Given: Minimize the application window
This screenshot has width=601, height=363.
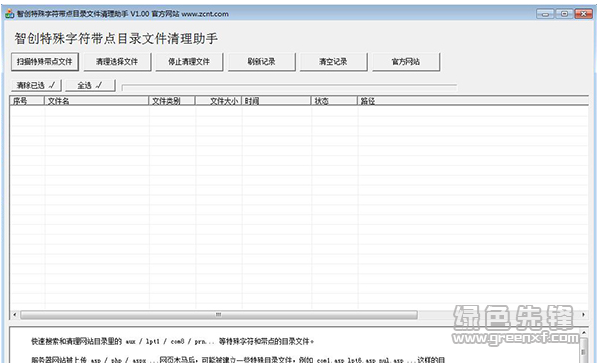Looking at the screenshot, I should (x=545, y=14).
